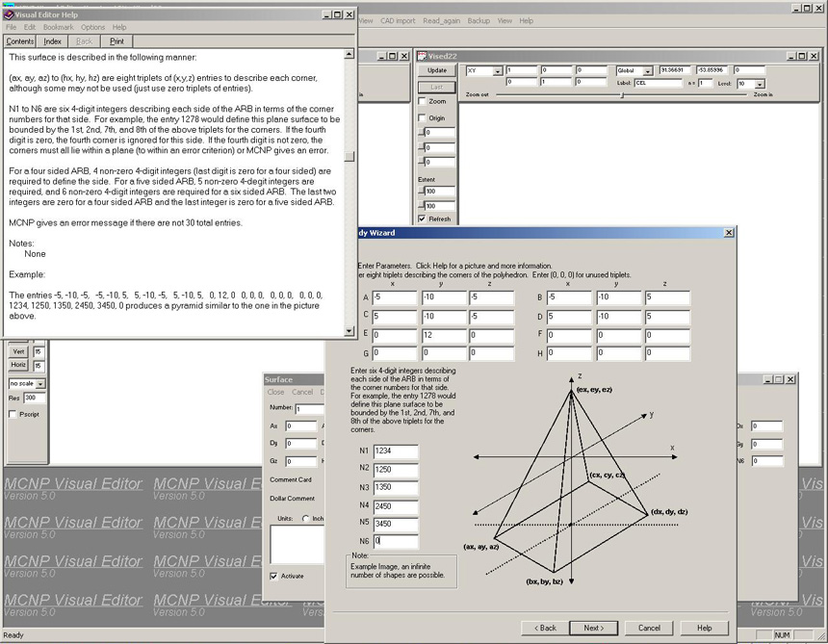Open Options menu in Help window
Screen dimensions: 828x644
pyautogui.click(x=93, y=28)
